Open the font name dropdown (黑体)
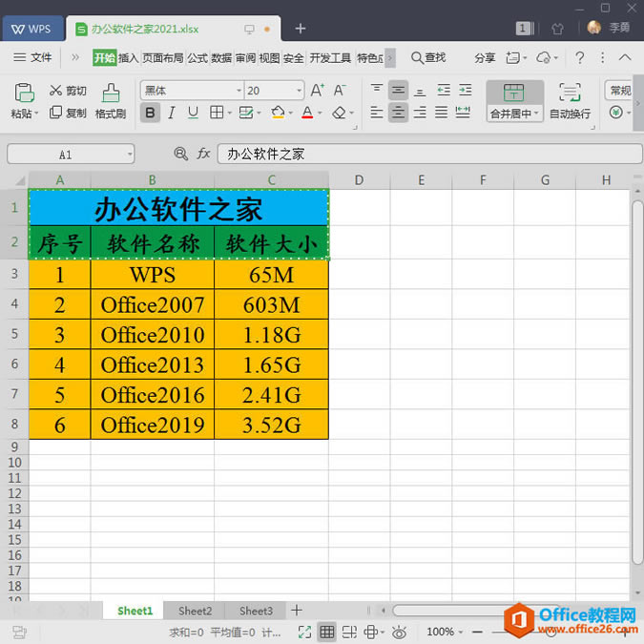 [239, 91]
